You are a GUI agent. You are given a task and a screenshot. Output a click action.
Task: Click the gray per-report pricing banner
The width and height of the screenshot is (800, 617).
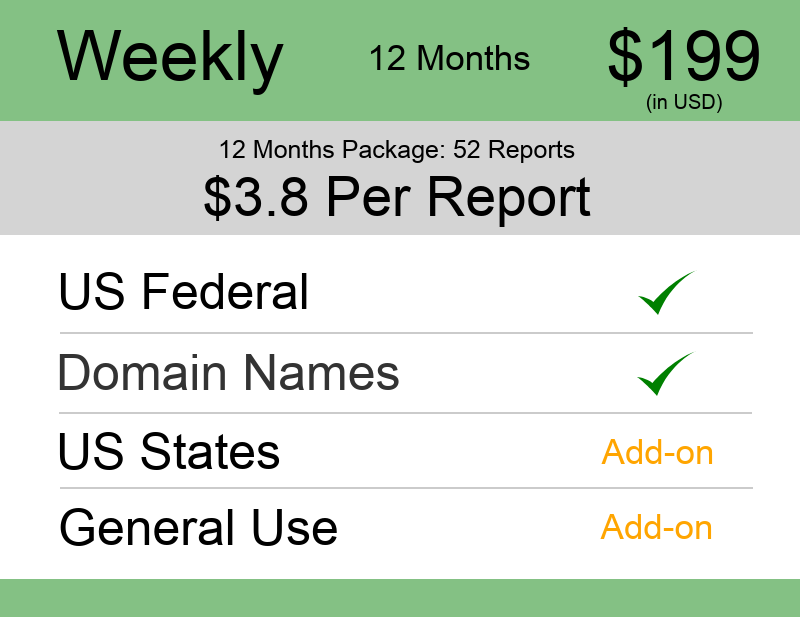(x=400, y=178)
